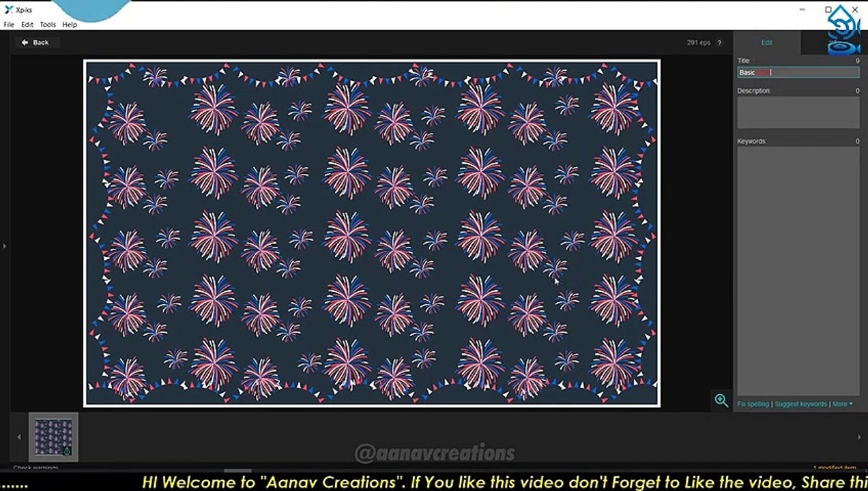Open the File menu
The height and width of the screenshot is (491, 868).
click(x=9, y=25)
